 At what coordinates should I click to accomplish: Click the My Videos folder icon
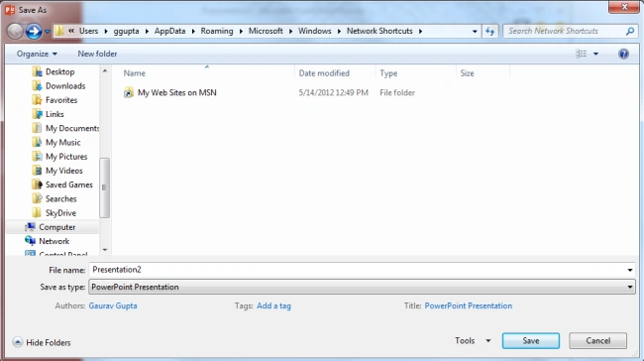[37, 171]
